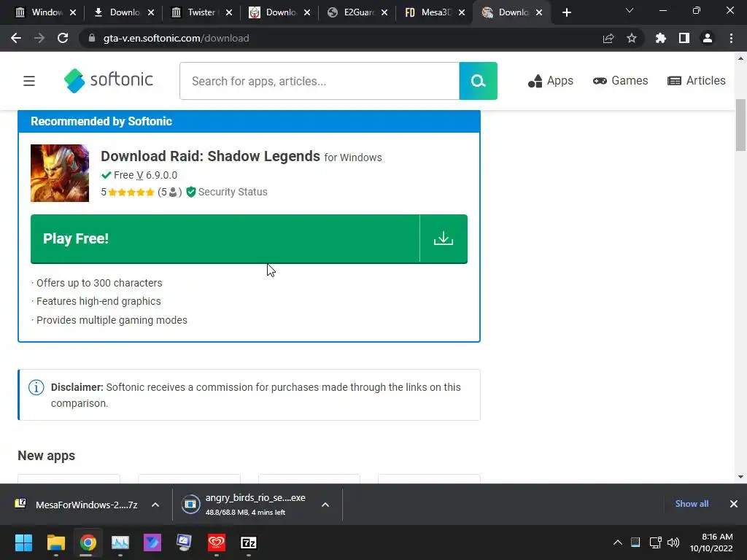Open the red heart taskbar app

click(216, 542)
